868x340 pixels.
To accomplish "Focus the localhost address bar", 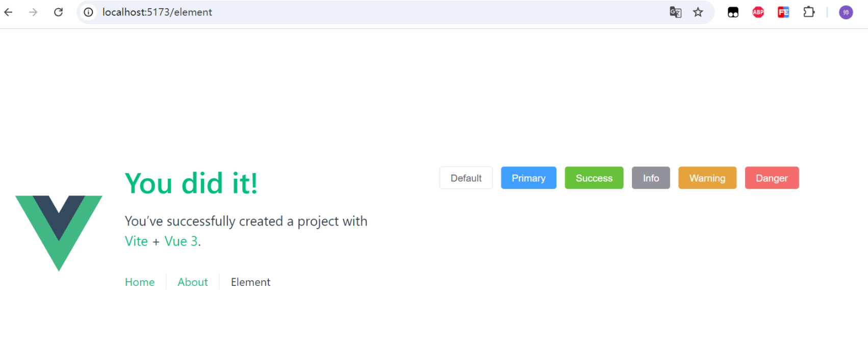I will 357,12.
